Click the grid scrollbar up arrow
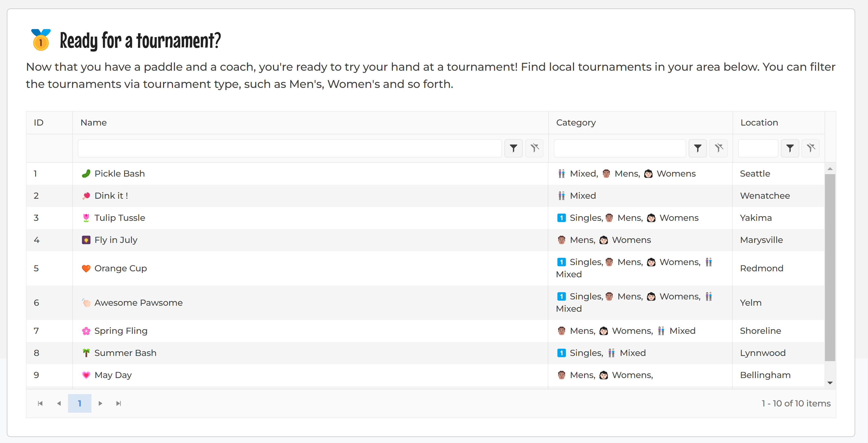The image size is (868, 443). [x=830, y=168]
